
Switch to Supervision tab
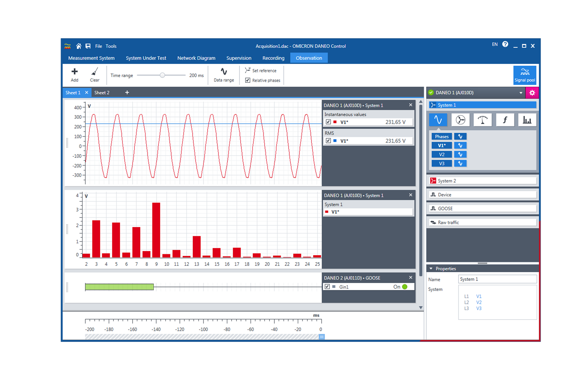[x=239, y=58]
